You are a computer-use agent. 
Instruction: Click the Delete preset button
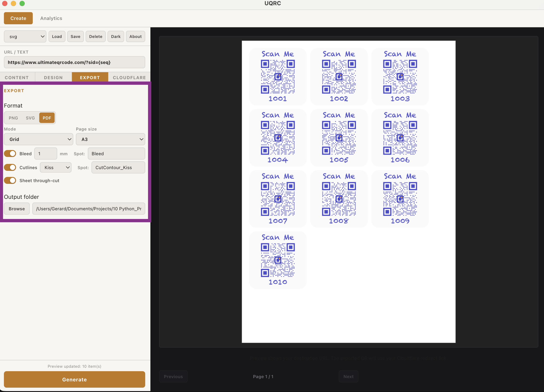point(96,36)
